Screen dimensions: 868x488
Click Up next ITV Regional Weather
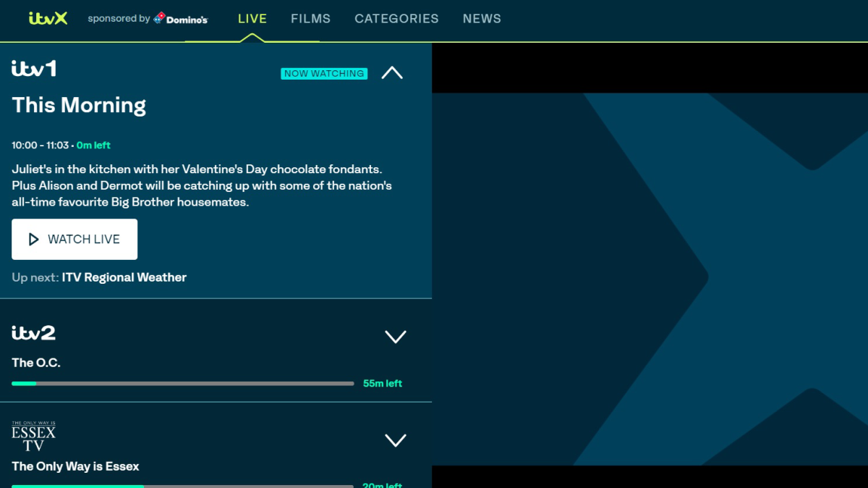click(99, 277)
